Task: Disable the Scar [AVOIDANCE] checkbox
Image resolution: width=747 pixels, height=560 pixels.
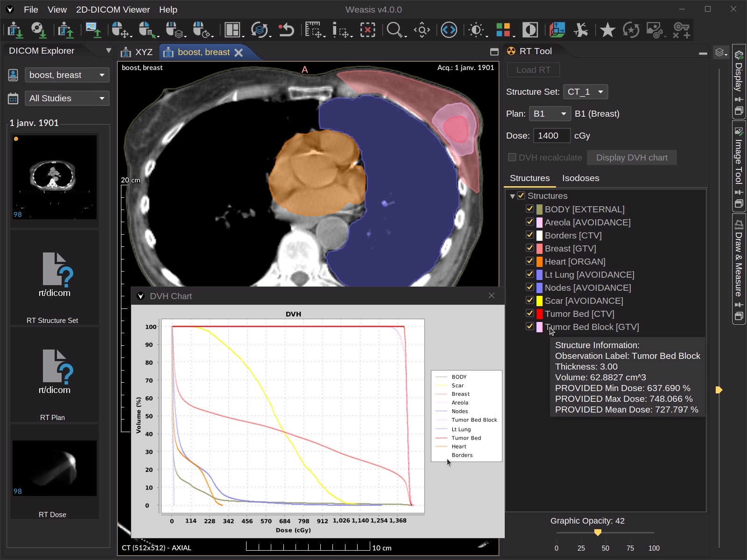Action: click(530, 301)
